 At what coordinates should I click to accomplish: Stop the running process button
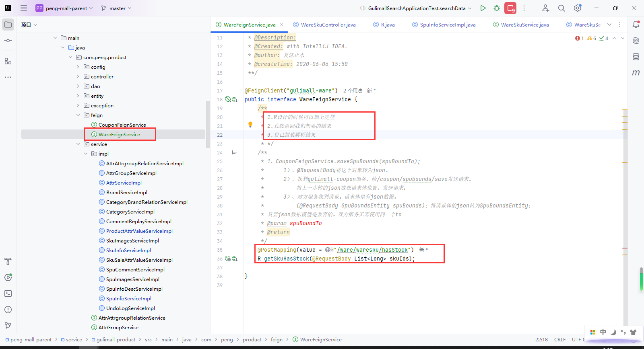tap(510, 8)
